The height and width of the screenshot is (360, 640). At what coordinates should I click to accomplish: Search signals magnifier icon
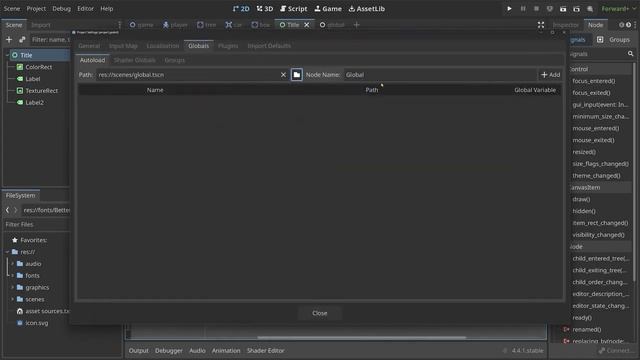coord(631,54)
